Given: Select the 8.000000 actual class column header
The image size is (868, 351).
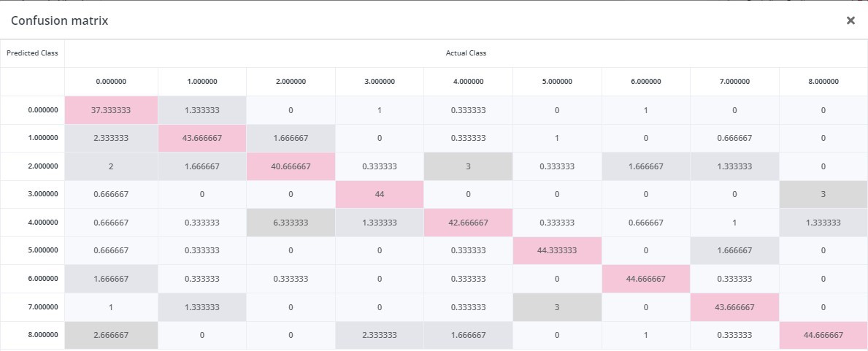Looking at the screenshot, I should 823,82.
